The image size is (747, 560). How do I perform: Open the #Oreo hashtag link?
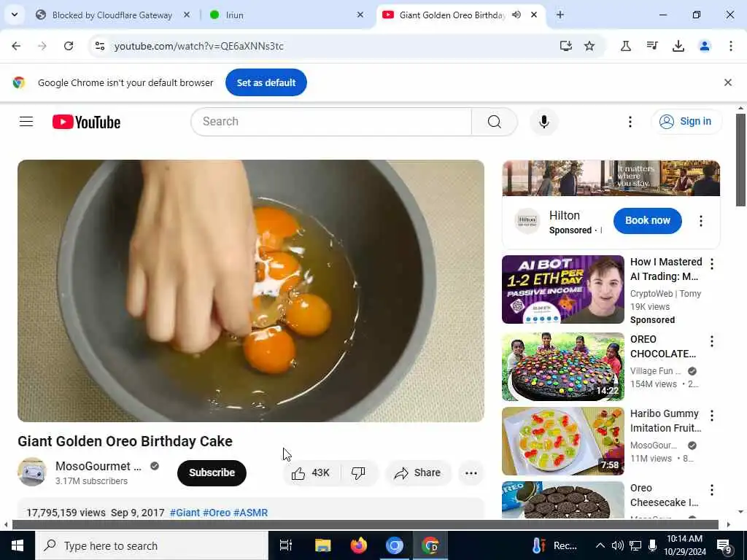click(217, 513)
